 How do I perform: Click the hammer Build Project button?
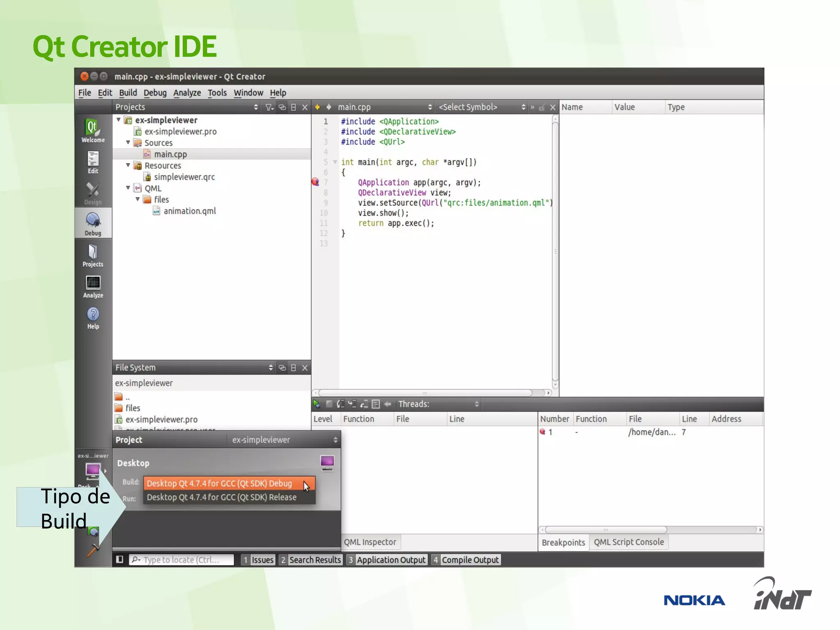pos(93,550)
